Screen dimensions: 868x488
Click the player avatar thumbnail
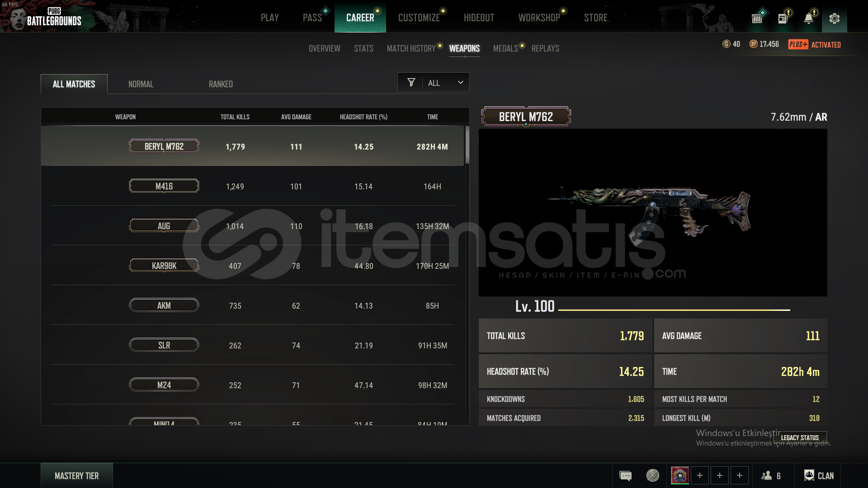click(x=680, y=475)
